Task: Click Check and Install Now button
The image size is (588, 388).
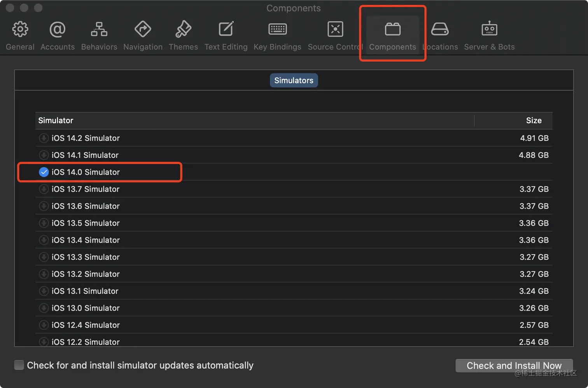Action: click(x=514, y=365)
